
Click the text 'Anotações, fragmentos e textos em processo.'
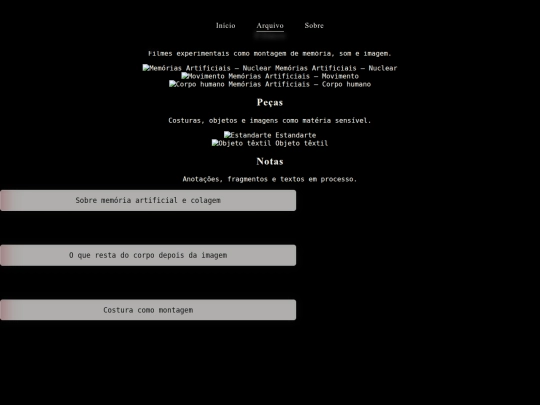[270, 179]
